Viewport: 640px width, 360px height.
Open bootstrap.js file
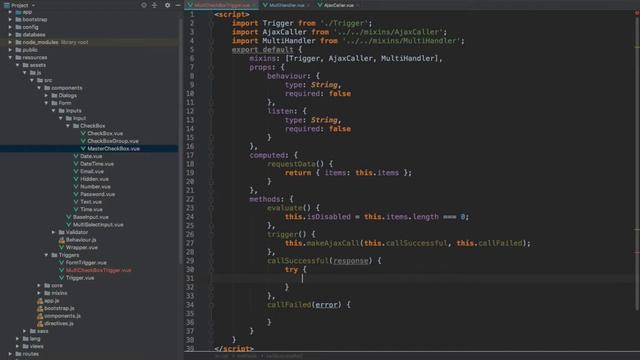(59, 308)
